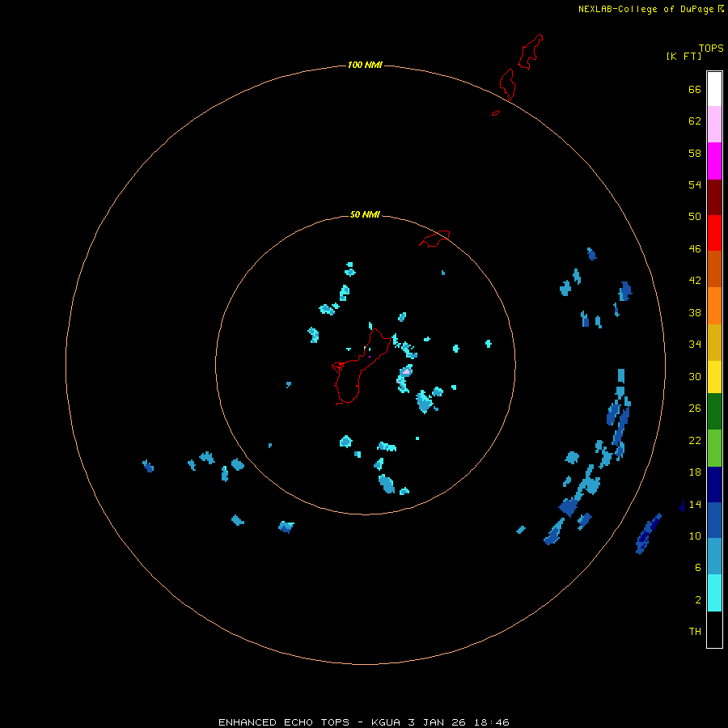Screen dimensions: 728x728
Task: Select the black TH swatch at the scale bottom
Action: tap(714, 629)
